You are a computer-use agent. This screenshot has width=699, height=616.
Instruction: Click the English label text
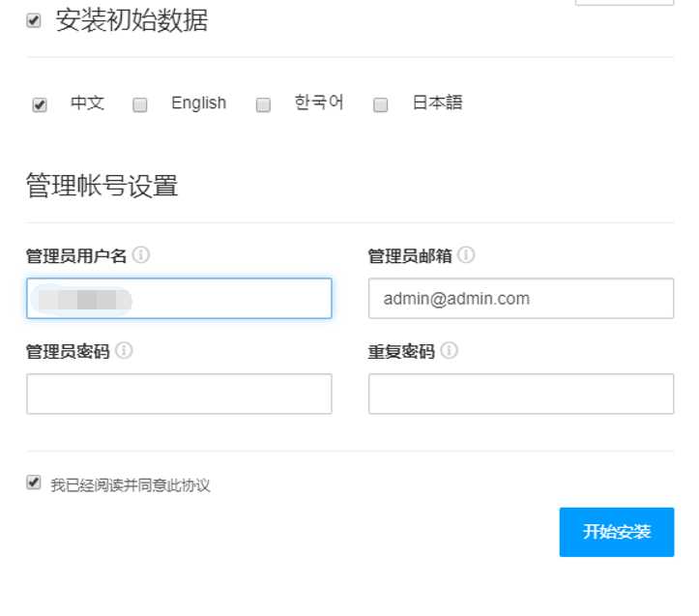pos(198,103)
